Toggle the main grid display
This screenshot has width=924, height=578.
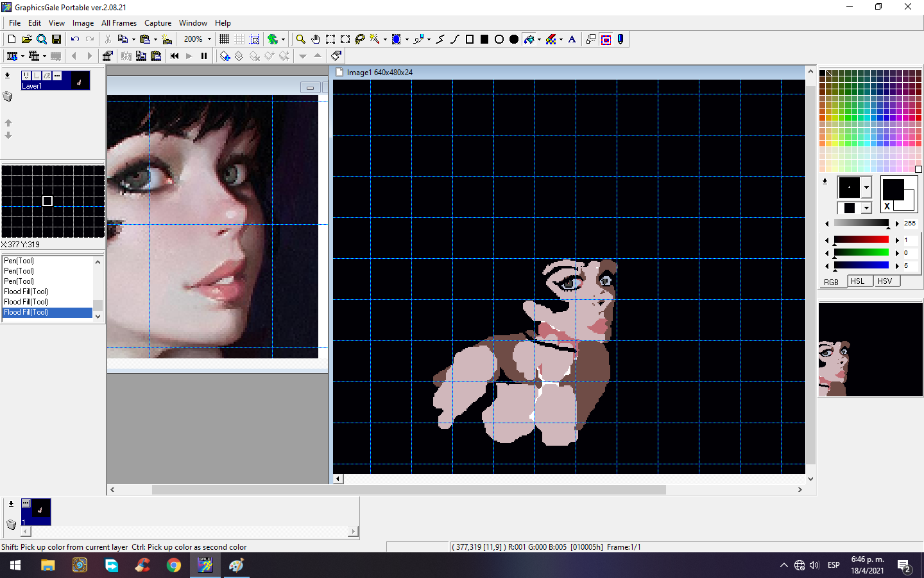point(224,39)
